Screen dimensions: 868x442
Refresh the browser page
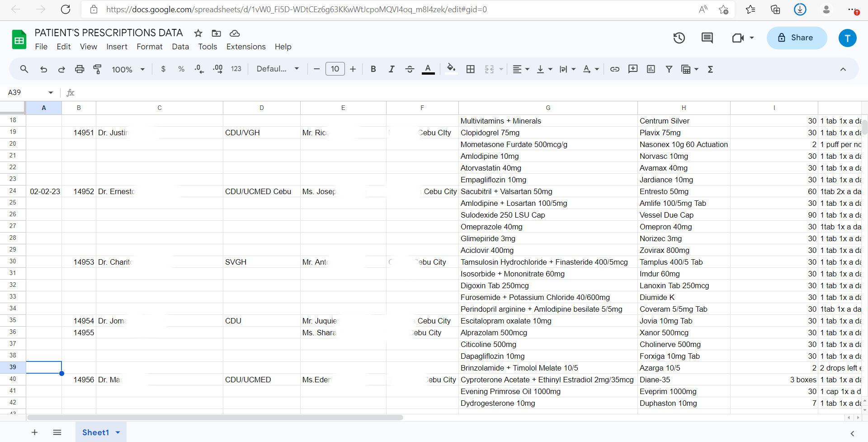[66, 10]
